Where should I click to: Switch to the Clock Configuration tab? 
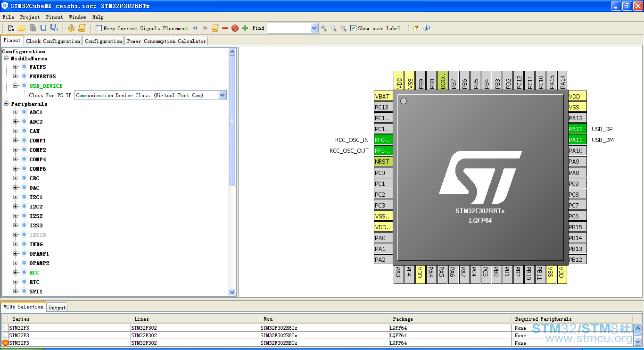(x=53, y=41)
